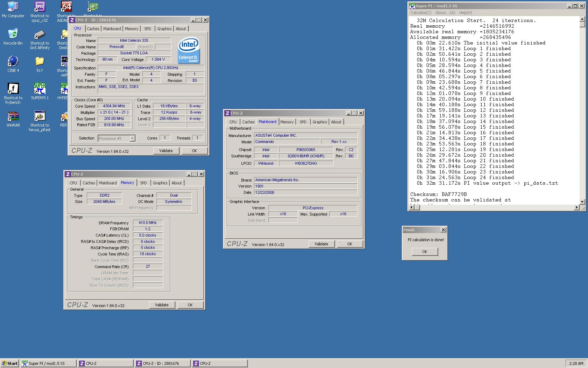Select the Shortcut to frybench icon
The height and width of the screenshot is (368, 588).
(13, 94)
